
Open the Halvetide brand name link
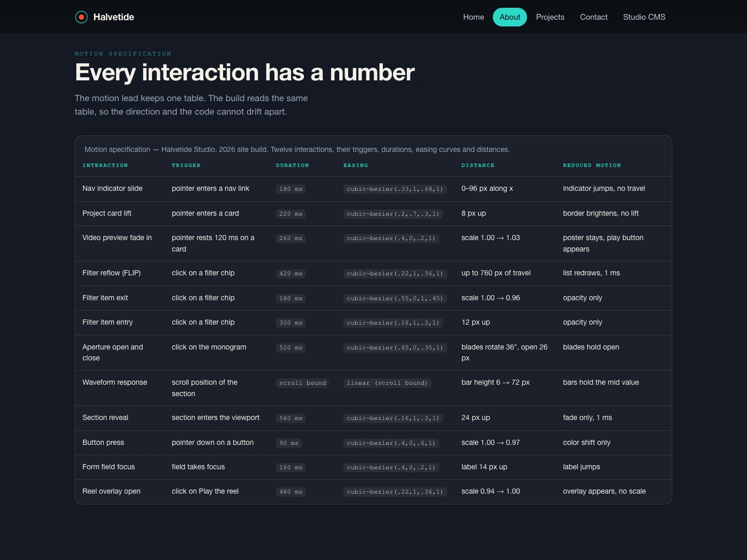[114, 17]
